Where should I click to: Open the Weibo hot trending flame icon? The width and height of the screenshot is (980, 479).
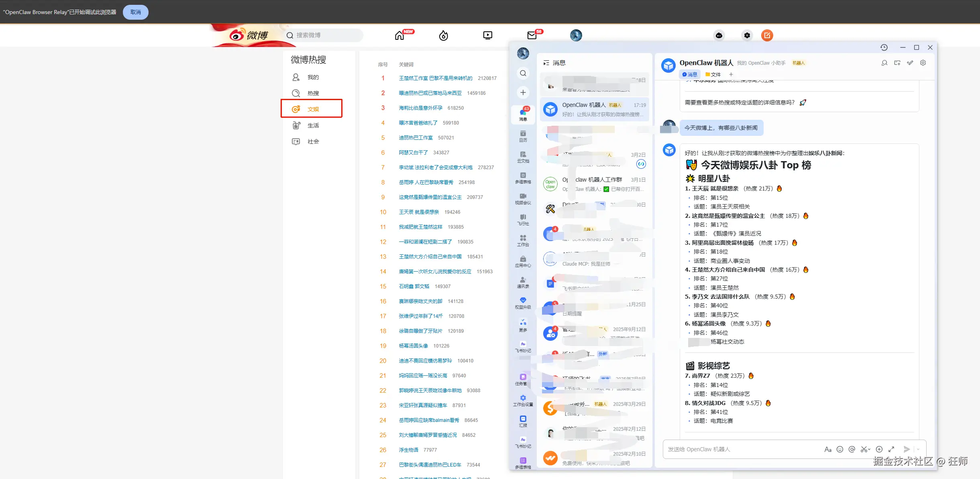pos(443,35)
